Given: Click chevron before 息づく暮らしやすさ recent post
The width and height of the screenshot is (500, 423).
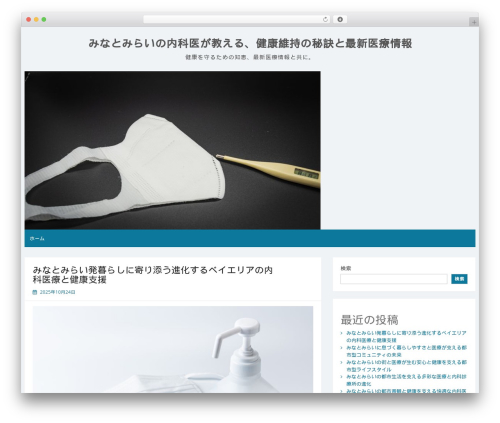Looking at the screenshot, I should click(342, 348).
